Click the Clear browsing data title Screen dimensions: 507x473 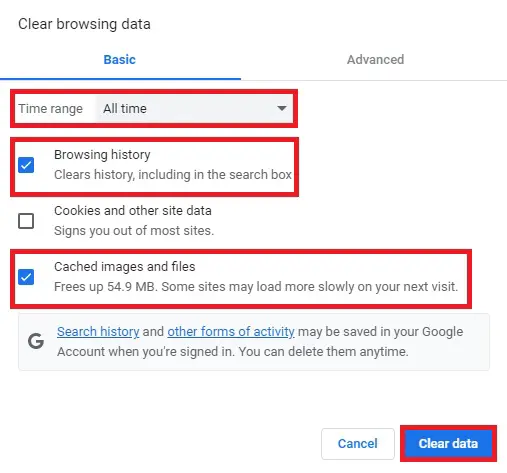click(x=84, y=24)
